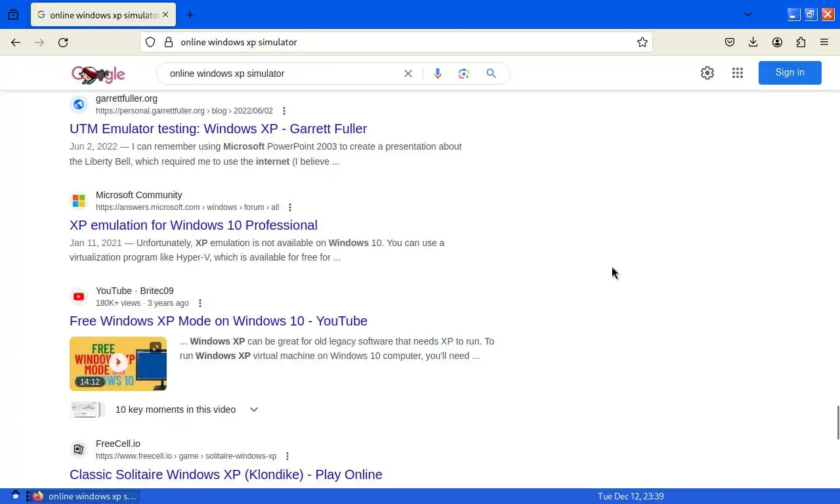The height and width of the screenshot is (504, 840).
Task: Open a new tab with plus
Action: (x=190, y=14)
